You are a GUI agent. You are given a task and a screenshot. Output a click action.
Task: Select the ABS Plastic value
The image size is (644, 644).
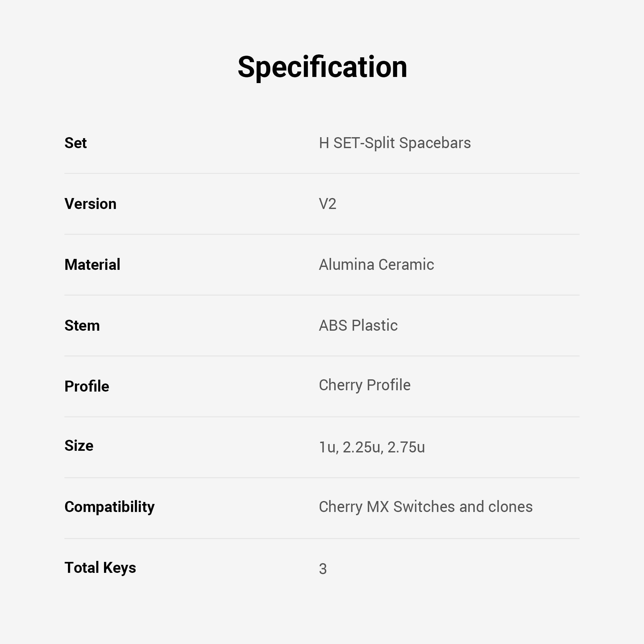point(358,325)
